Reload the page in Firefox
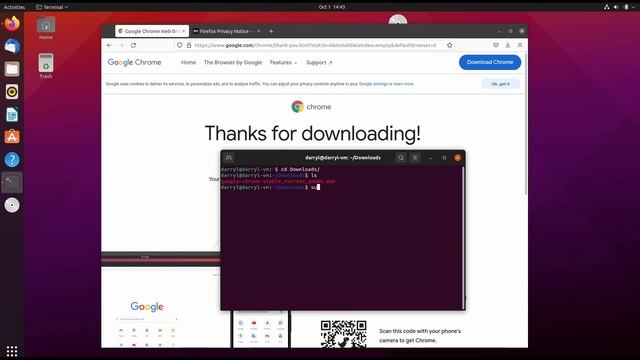This screenshot has width=640, height=360. pyautogui.click(x=133, y=45)
